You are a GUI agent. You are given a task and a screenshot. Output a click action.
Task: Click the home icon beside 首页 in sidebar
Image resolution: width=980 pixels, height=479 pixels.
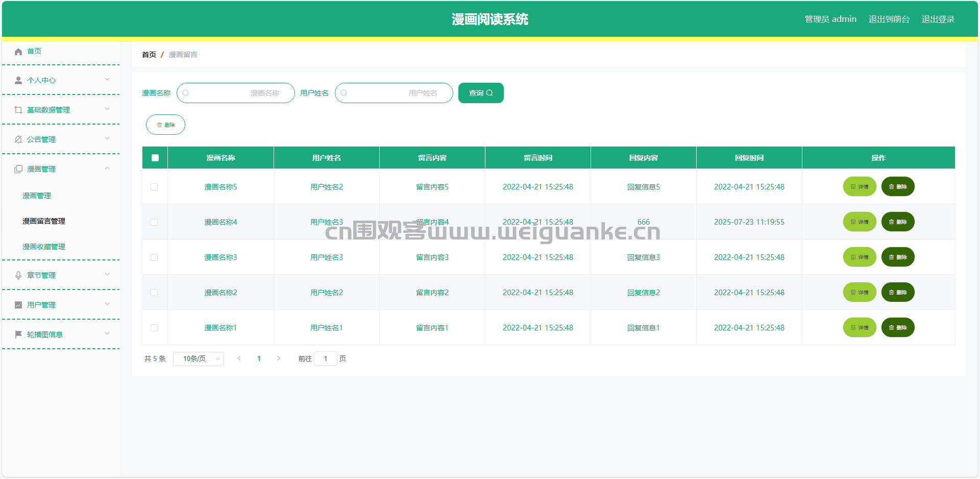[x=18, y=52]
